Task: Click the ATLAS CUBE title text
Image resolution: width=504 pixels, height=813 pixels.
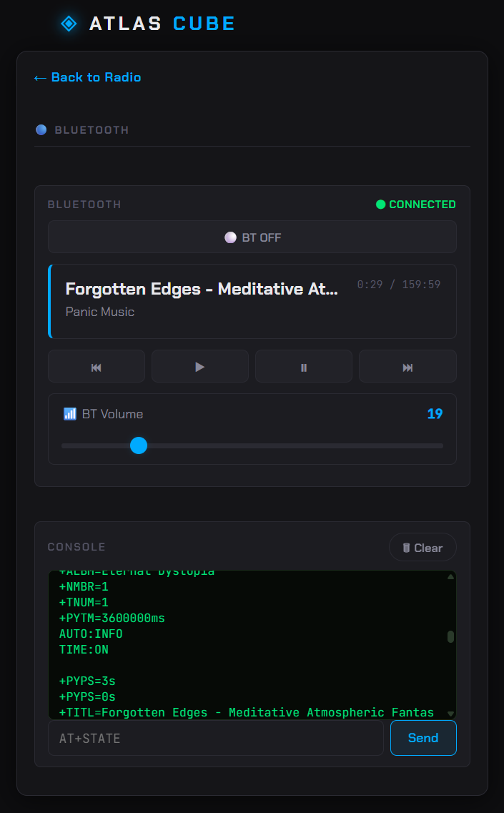Action: (x=162, y=24)
